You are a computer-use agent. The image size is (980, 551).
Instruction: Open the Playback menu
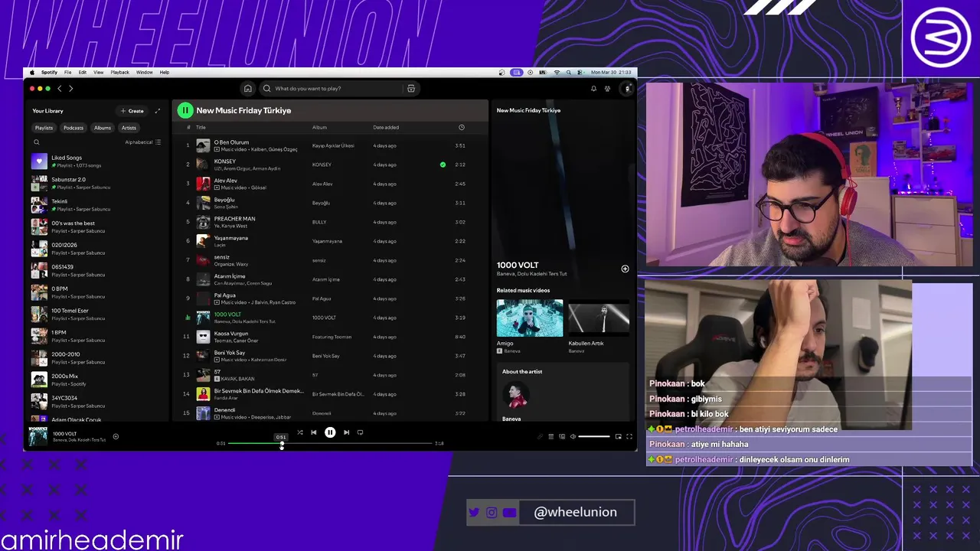120,72
